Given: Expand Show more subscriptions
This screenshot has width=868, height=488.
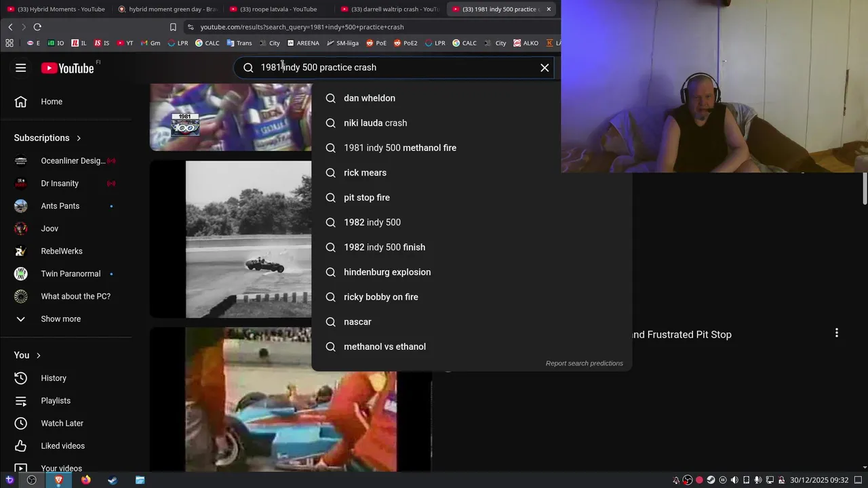Looking at the screenshot, I should click(x=66, y=319).
